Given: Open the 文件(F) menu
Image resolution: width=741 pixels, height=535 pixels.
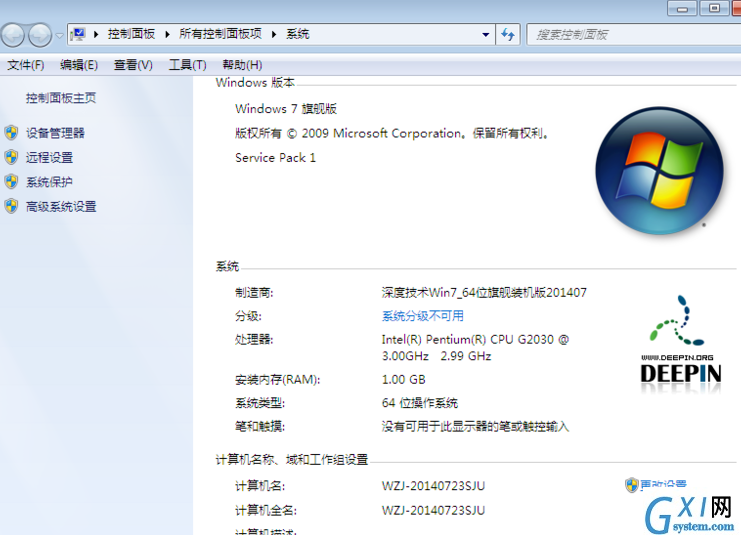Looking at the screenshot, I should (26, 65).
